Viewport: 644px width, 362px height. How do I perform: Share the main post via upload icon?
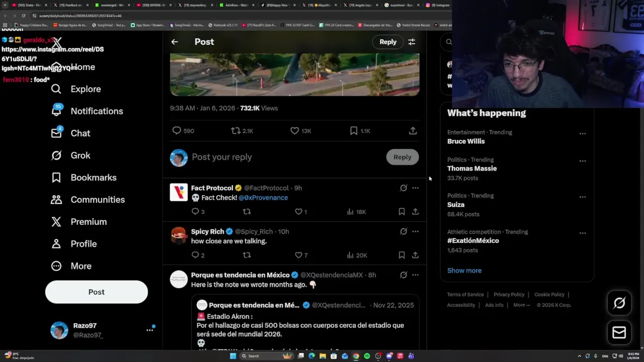pos(413,131)
